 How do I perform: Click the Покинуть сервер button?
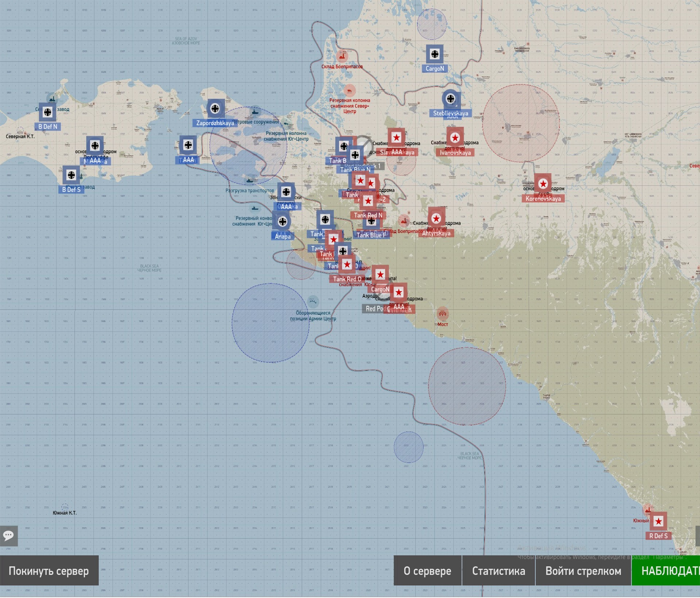pos(49,571)
